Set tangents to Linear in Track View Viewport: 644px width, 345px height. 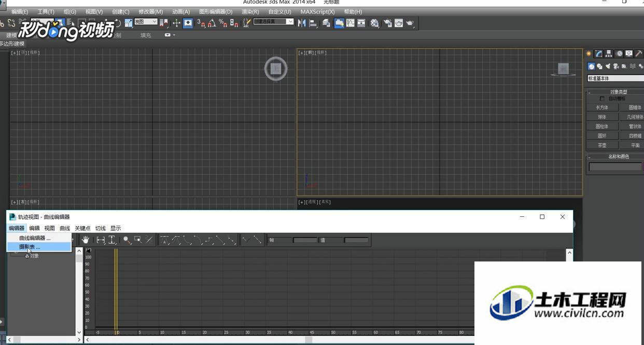(x=219, y=240)
